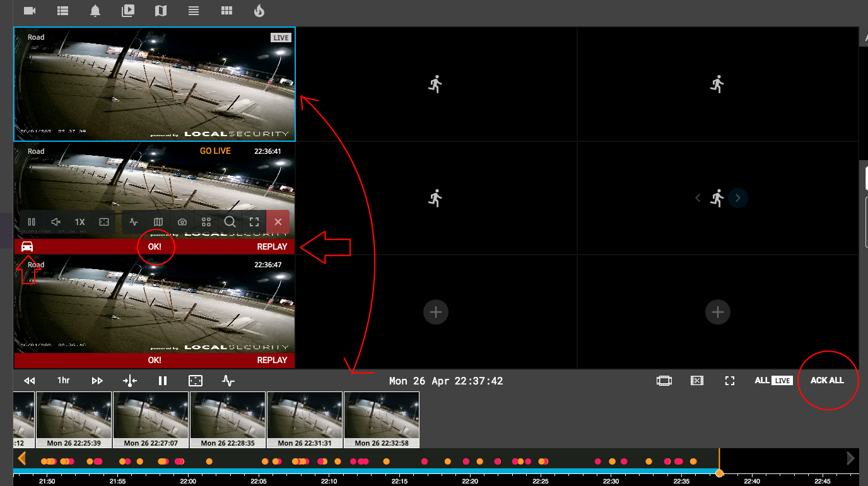Open the map icon in top toolbar
868x486 pixels.
pyautogui.click(x=161, y=11)
